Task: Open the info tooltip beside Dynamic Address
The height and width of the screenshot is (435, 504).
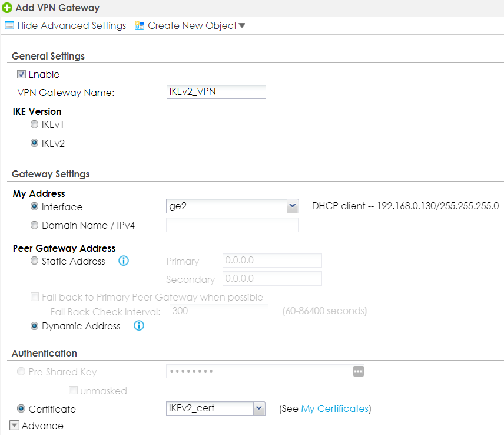Action: [139, 325]
